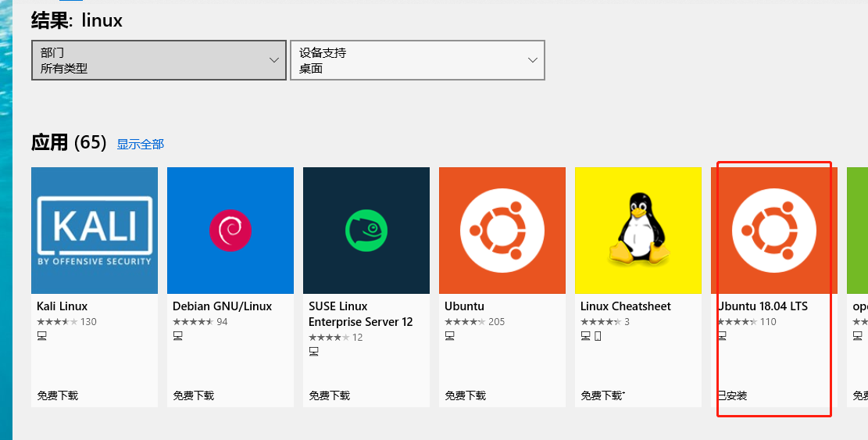
Task: Click the 应用 (65) section heading
Action: tap(69, 143)
